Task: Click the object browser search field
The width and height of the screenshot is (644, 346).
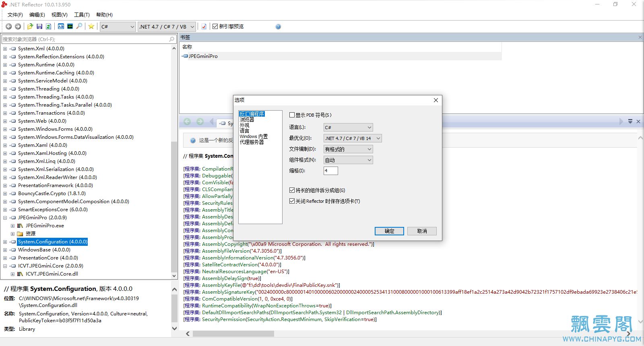Action: click(x=89, y=39)
